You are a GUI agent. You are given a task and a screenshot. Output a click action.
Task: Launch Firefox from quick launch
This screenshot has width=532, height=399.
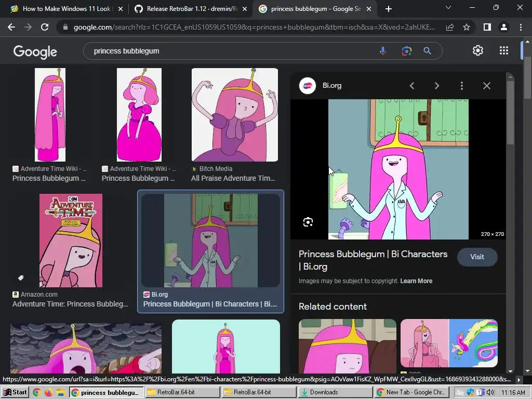click(48, 393)
